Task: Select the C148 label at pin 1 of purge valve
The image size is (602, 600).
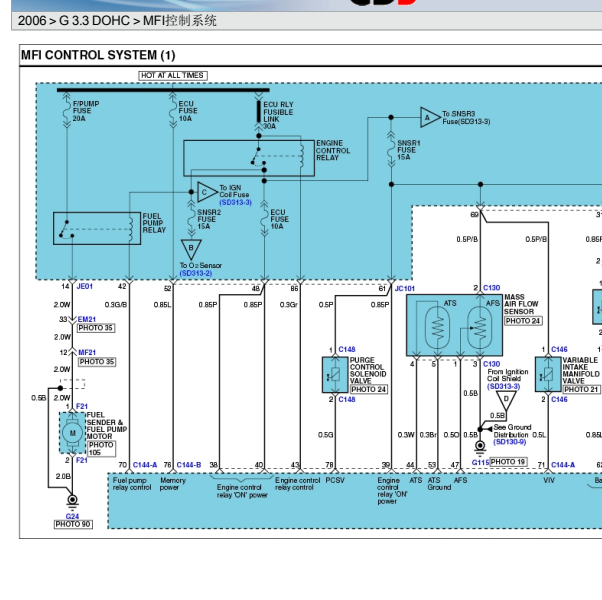Action: tap(347, 349)
